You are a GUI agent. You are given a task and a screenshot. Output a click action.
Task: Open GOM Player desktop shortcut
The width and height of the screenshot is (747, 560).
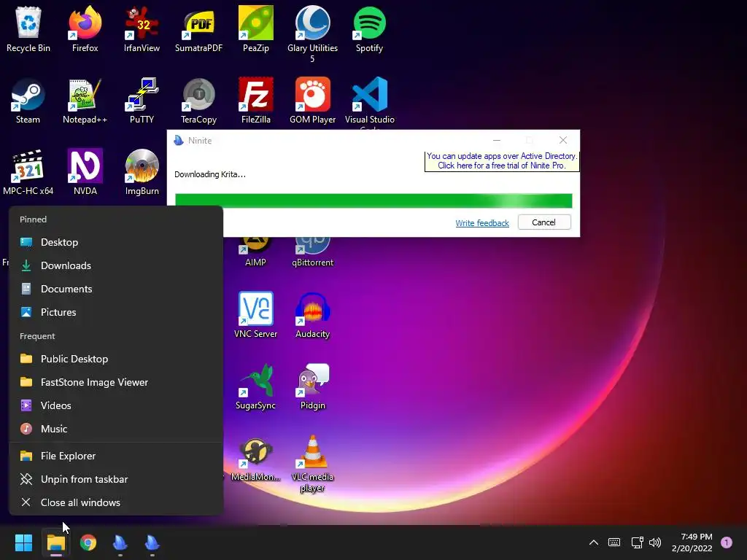click(312, 101)
